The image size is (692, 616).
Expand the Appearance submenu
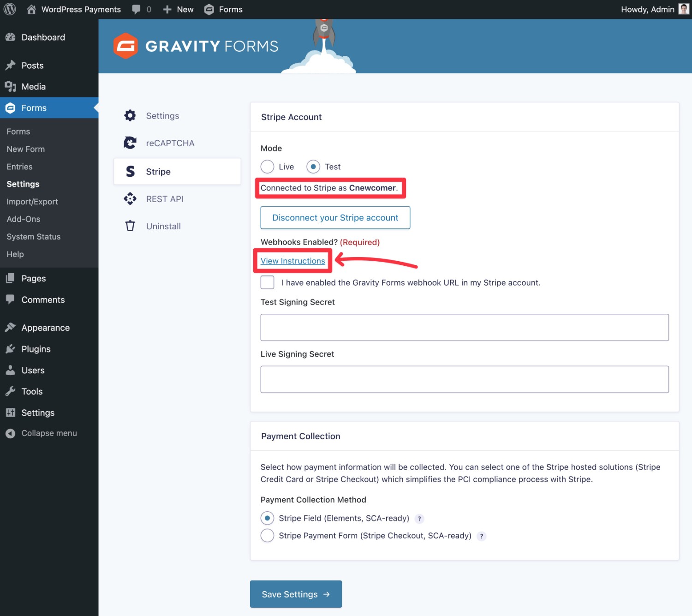[45, 327]
